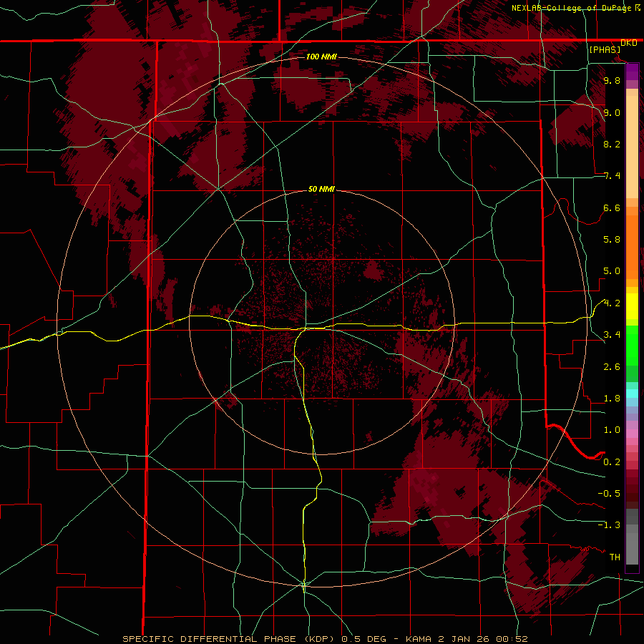The height and width of the screenshot is (644, 644).
Task: Select the 1.8 value on the color scale
Action: 612,399
